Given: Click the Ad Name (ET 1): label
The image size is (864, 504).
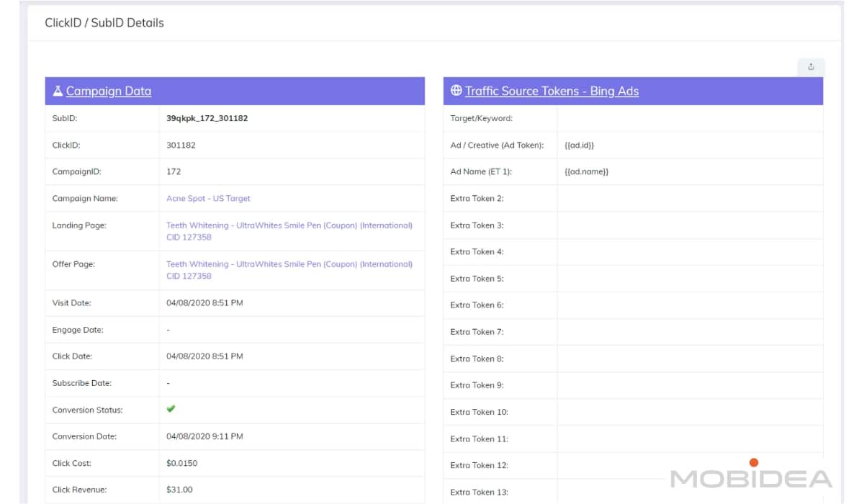Looking at the screenshot, I should coord(481,171).
